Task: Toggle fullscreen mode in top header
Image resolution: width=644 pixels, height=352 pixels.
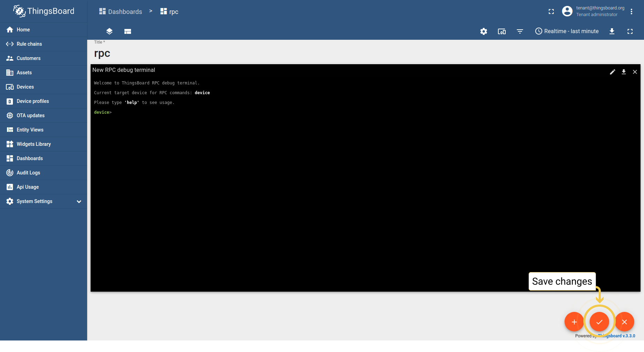Action: pyautogui.click(x=551, y=12)
